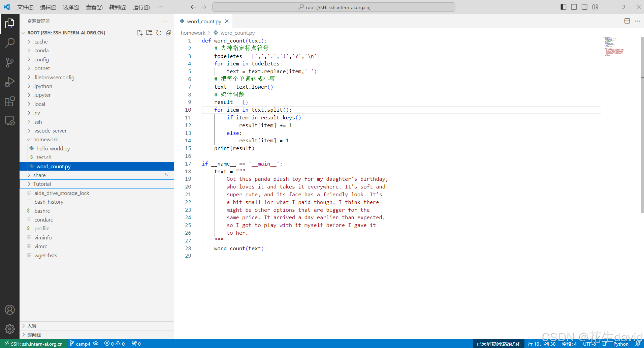Change indentation via 空格: 4
Screen dimensions: 644x348
coord(569,344)
